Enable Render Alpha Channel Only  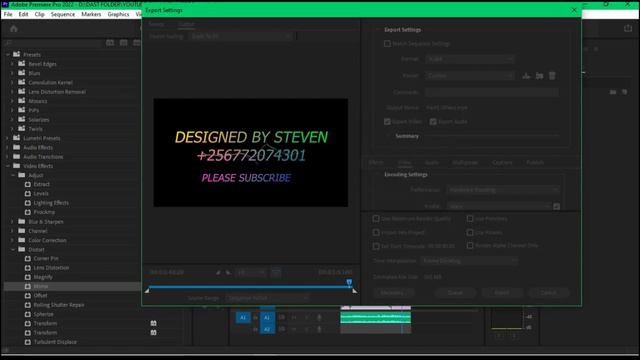tap(470, 246)
